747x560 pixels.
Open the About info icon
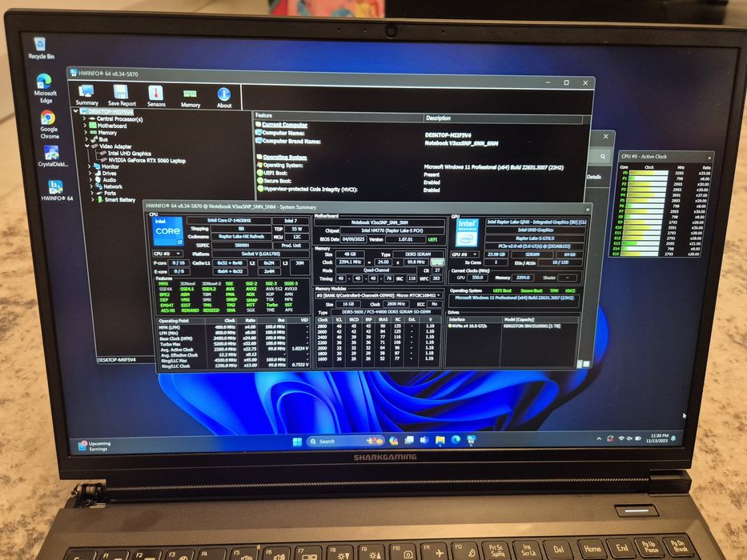(x=224, y=98)
